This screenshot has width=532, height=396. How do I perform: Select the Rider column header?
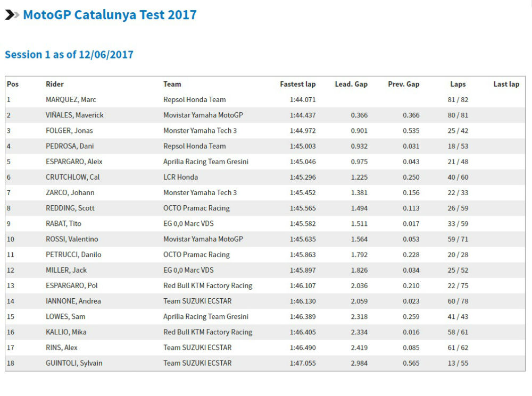pos(55,84)
